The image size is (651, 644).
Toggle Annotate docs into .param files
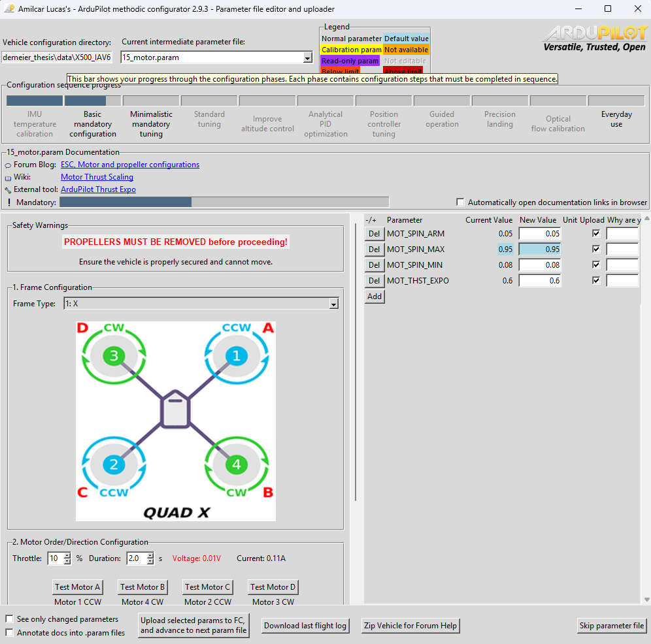coord(10,632)
